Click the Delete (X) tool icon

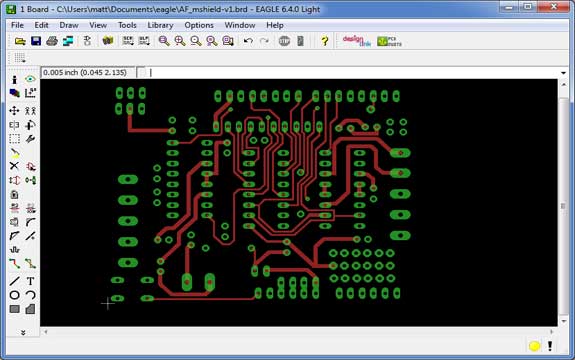(x=14, y=166)
